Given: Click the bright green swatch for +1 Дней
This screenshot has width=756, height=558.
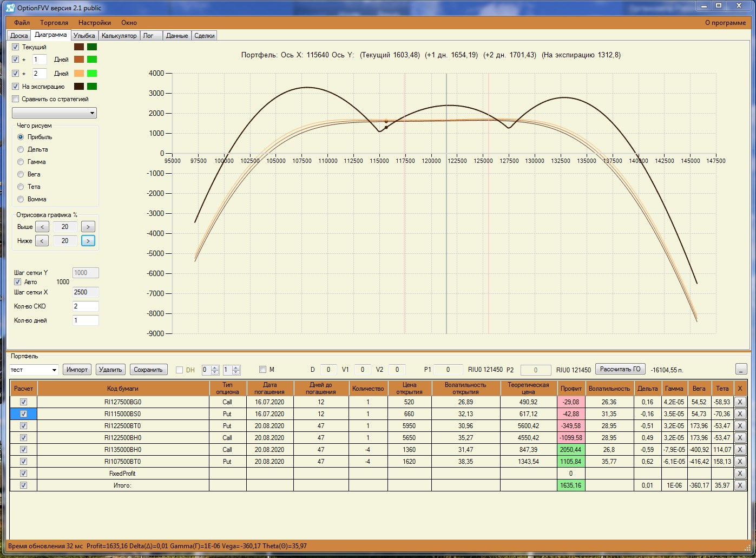Looking at the screenshot, I should tap(92, 60).
